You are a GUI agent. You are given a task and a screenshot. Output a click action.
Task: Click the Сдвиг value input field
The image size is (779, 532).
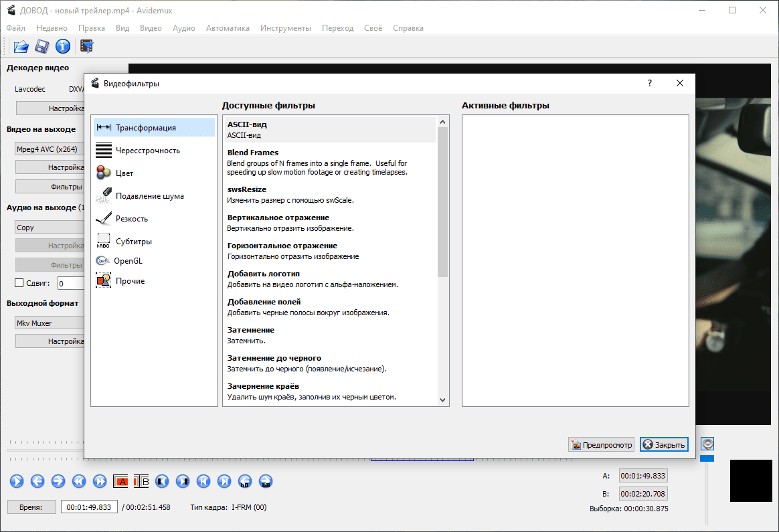coord(71,283)
